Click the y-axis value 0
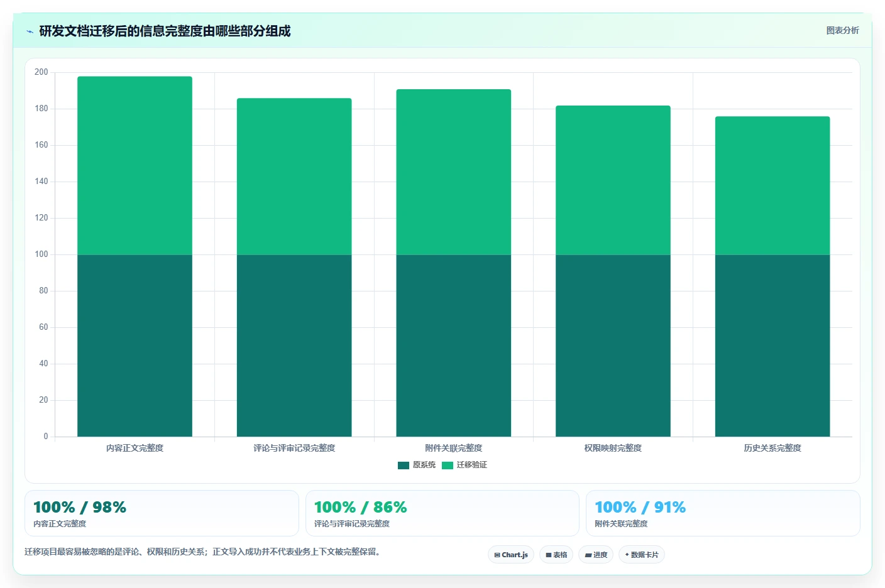The image size is (885, 588). coord(45,437)
